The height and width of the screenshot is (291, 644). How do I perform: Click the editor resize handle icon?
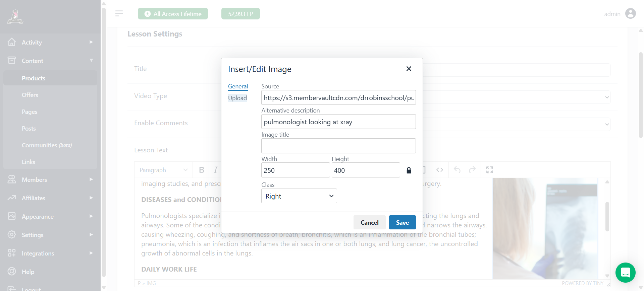[x=608, y=284]
